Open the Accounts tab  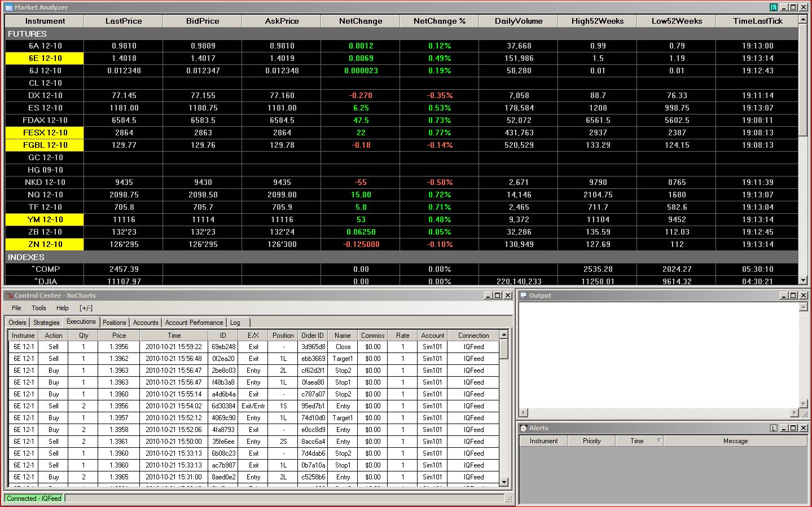(146, 323)
